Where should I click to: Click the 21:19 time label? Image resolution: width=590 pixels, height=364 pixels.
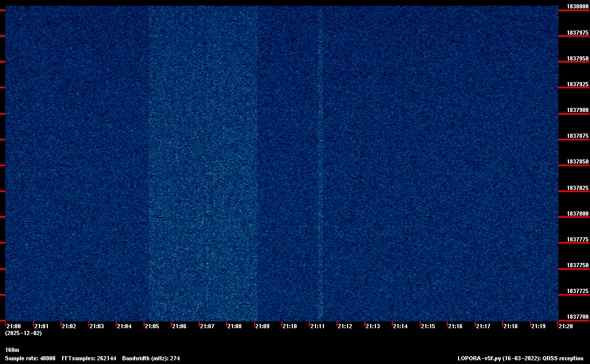[x=538, y=326]
